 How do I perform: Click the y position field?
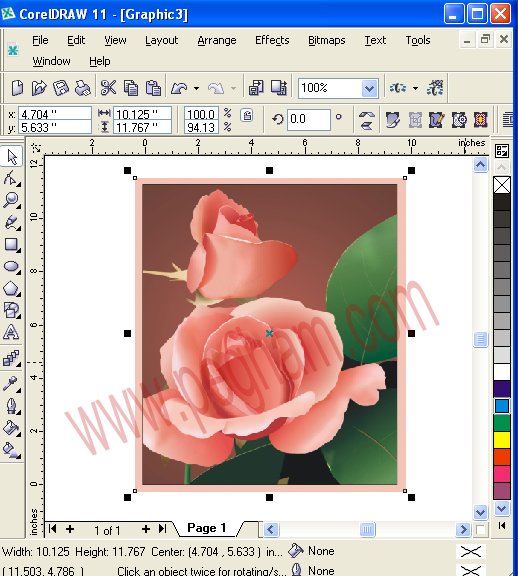(55, 127)
